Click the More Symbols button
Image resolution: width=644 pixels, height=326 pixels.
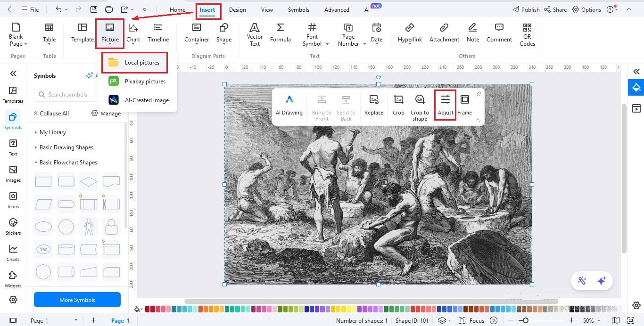(77, 300)
